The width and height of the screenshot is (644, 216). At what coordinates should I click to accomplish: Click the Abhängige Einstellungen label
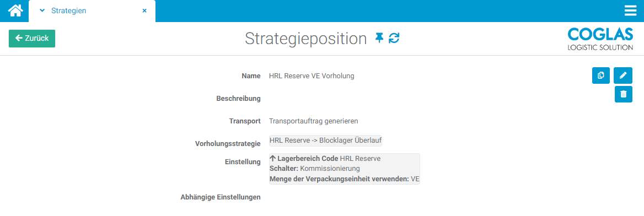coord(221,197)
